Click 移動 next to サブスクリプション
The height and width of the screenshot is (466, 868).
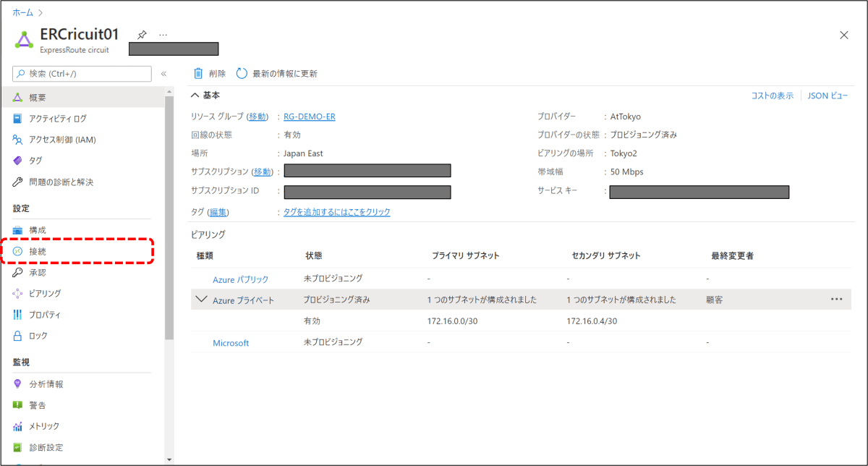[x=263, y=171]
